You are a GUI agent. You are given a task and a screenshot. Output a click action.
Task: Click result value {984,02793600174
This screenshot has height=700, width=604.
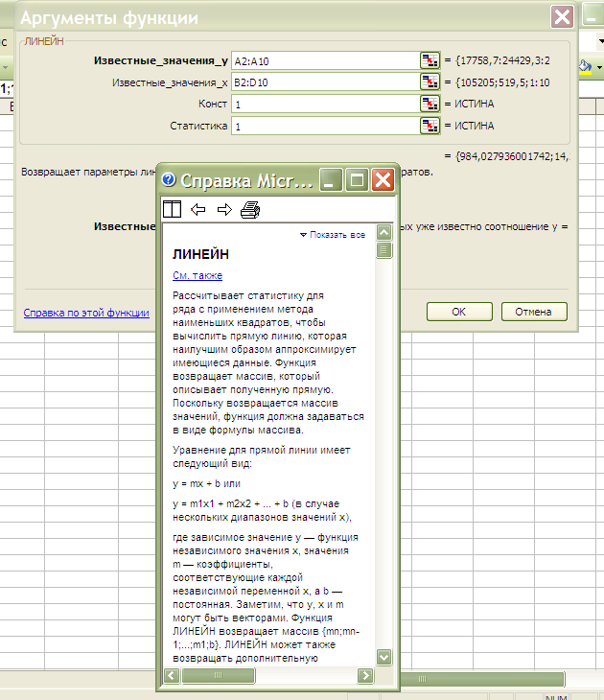tap(512, 156)
